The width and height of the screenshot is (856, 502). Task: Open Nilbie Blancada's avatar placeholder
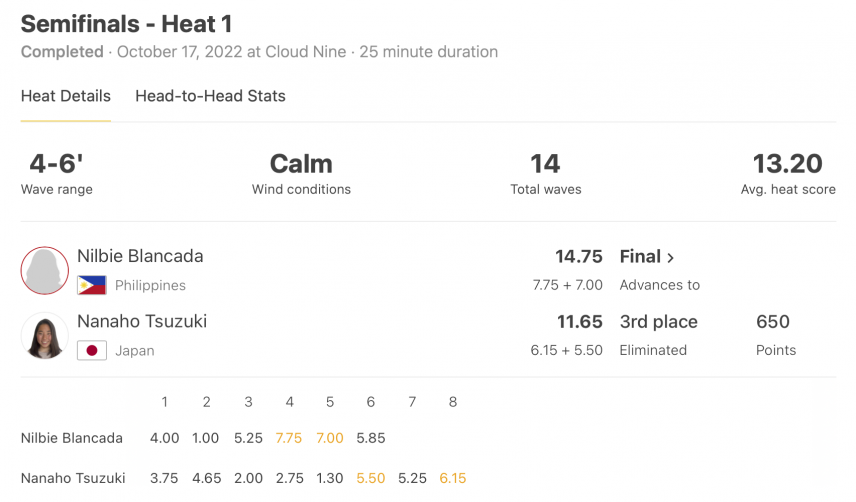45,271
